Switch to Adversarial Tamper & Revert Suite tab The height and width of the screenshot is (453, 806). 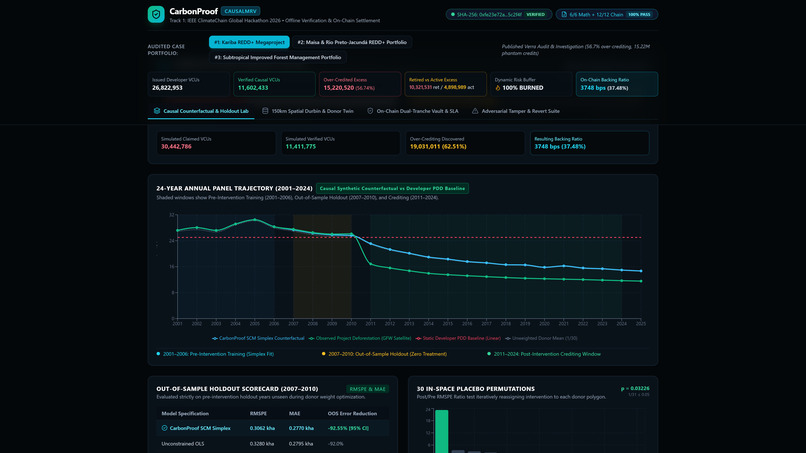(x=516, y=111)
